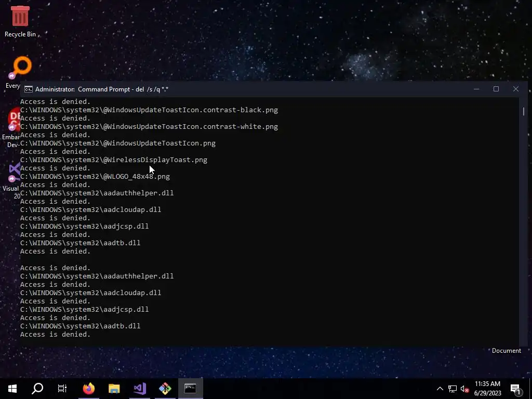This screenshot has width=532, height=399.
Task: Click the second aadjcsp.dll line
Action: click(x=85, y=310)
